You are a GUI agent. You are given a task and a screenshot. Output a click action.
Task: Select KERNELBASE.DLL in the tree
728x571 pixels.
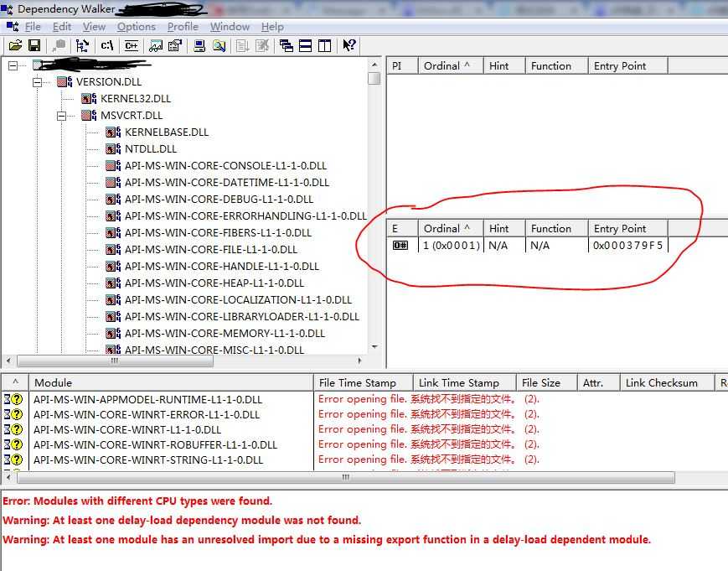click(x=167, y=132)
